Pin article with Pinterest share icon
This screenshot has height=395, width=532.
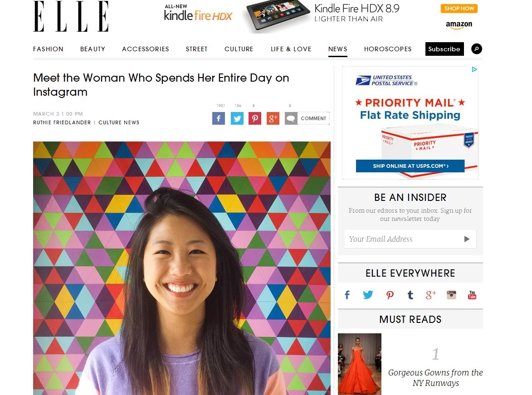pyautogui.click(x=255, y=118)
